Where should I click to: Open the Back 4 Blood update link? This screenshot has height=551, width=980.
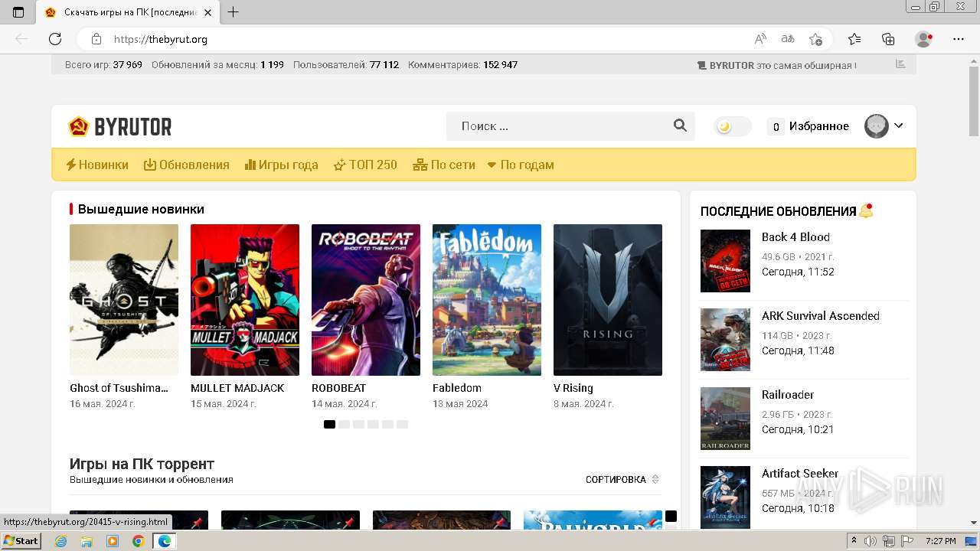pyautogui.click(x=795, y=237)
